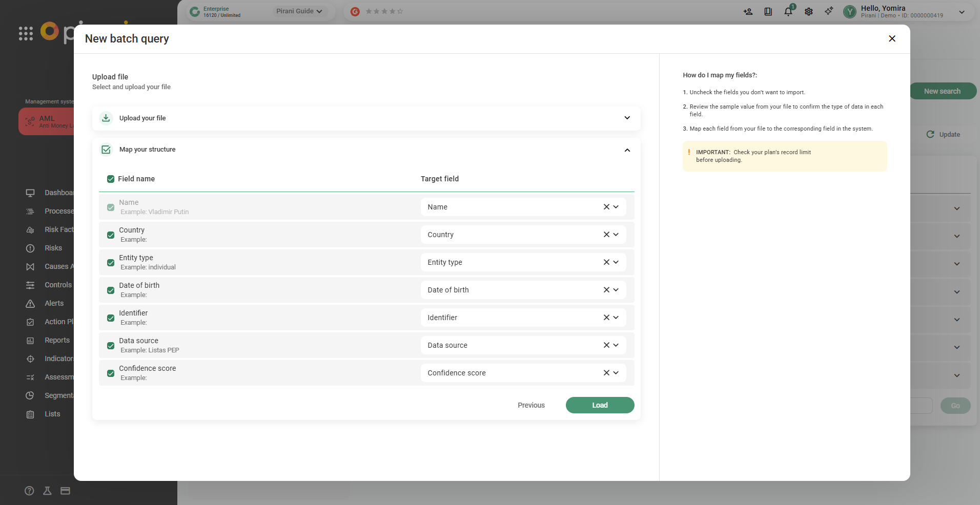Select Alerts in the sidebar menu

coord(54,303)
